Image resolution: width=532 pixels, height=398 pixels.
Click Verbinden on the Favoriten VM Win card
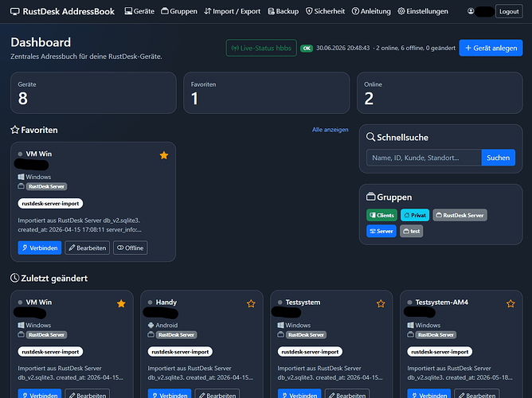tap(40, 248)
